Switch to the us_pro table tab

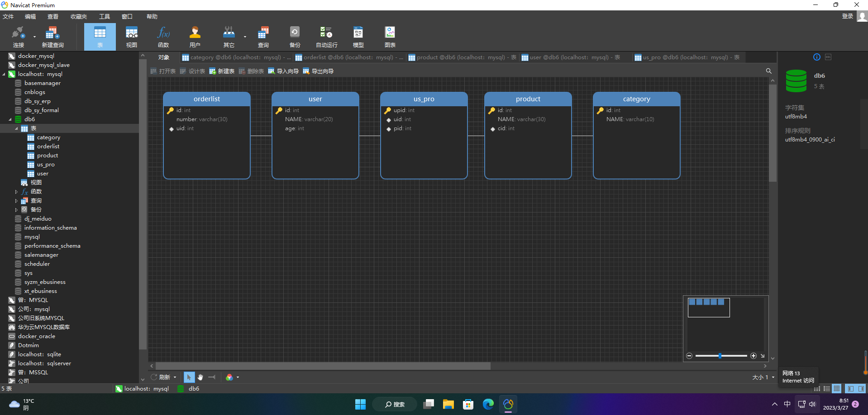[x=687, y=57]
